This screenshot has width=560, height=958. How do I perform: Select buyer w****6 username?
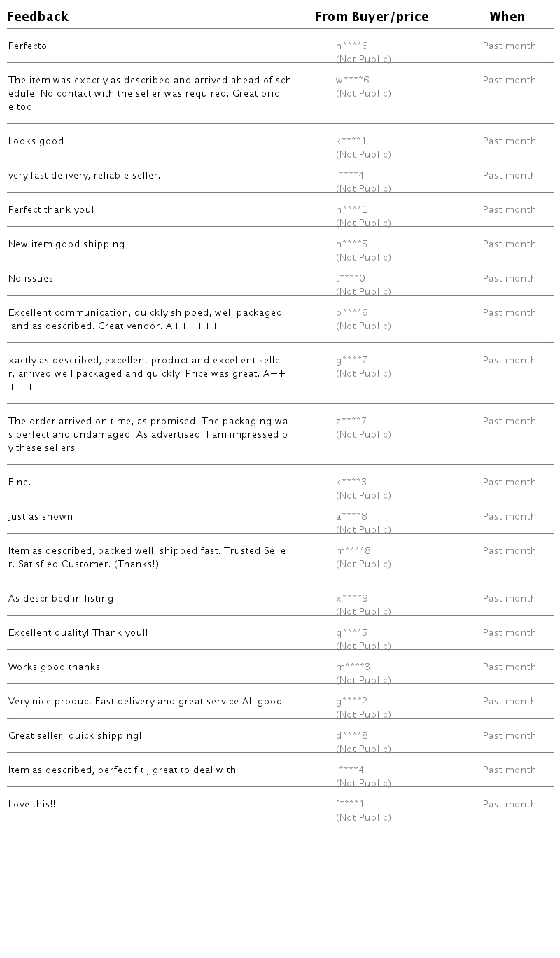(352, 81)
